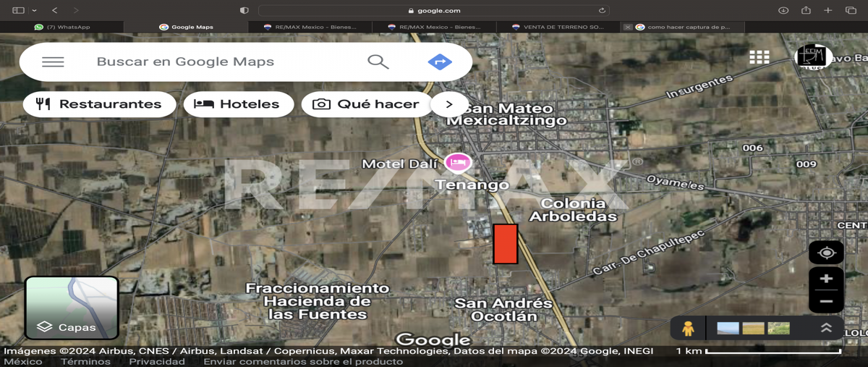Expand the imagery strip with double chevron
The image size is (868, 367).
(x=826, y=328)
